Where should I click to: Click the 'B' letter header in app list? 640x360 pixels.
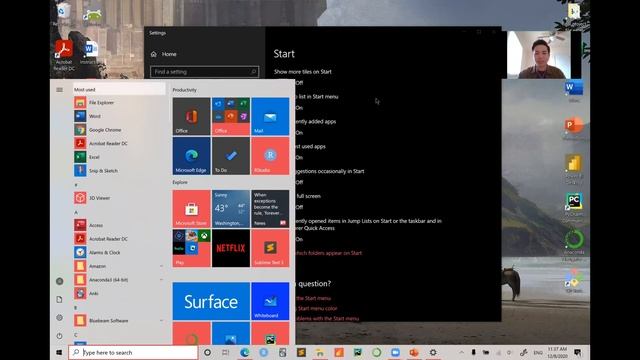pos(76,308)
